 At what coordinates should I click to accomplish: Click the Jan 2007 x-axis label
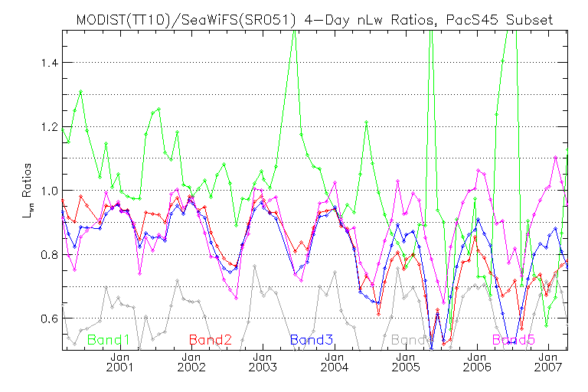point(548,362)
